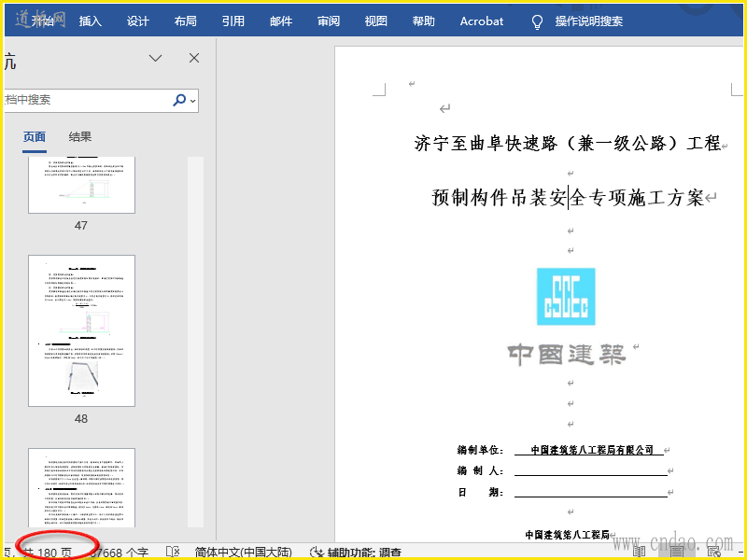Close the navigation pane
This screenshot has width=747, height=560.
tap(194, 58)
